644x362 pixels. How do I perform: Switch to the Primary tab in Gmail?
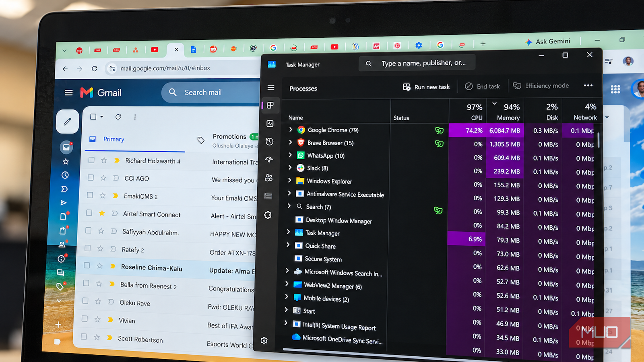tap(135, 140)
